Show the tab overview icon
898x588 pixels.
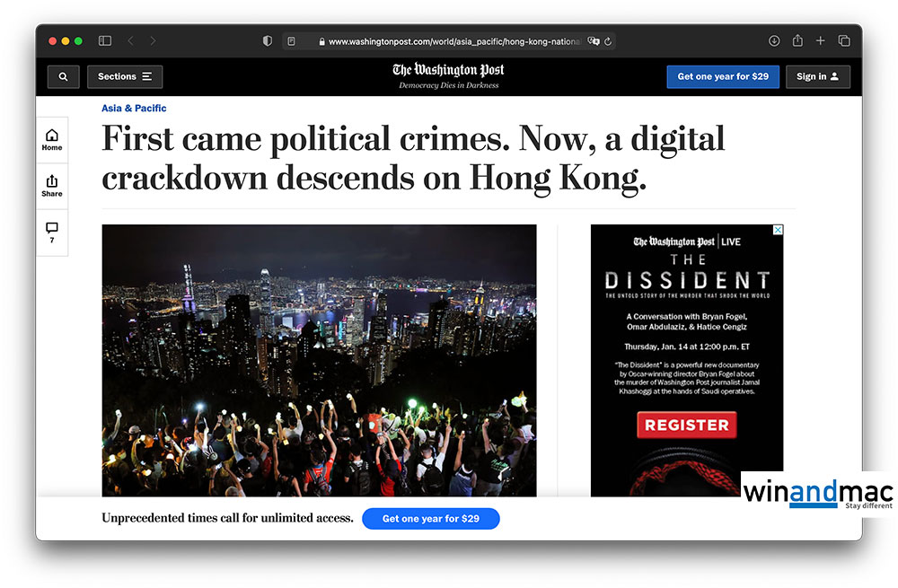(844, 40)
